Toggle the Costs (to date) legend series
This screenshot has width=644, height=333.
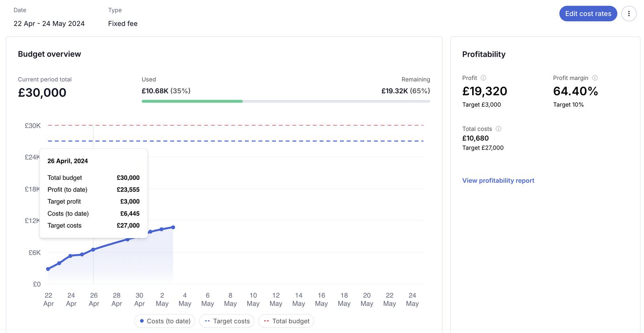(x=165, y=321)
